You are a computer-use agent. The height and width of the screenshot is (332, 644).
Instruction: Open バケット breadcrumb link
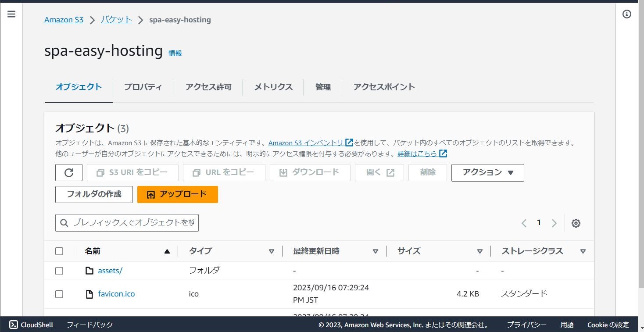116,20
